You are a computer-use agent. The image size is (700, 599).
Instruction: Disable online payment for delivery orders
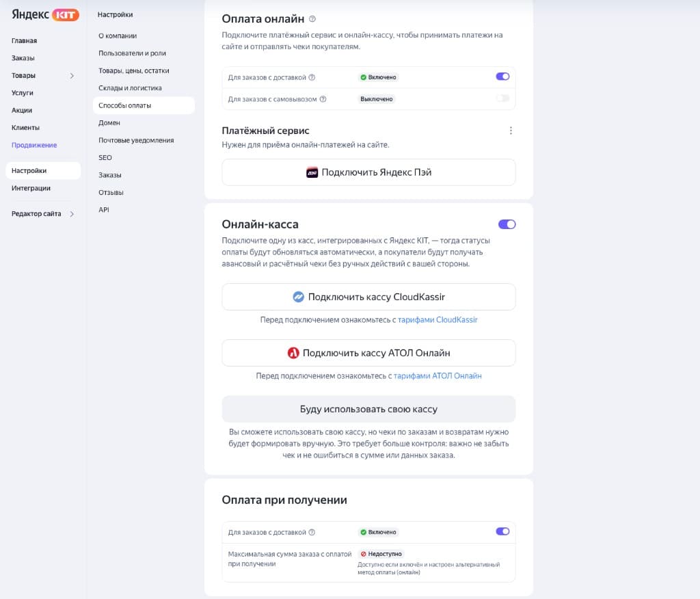[502, 77]
